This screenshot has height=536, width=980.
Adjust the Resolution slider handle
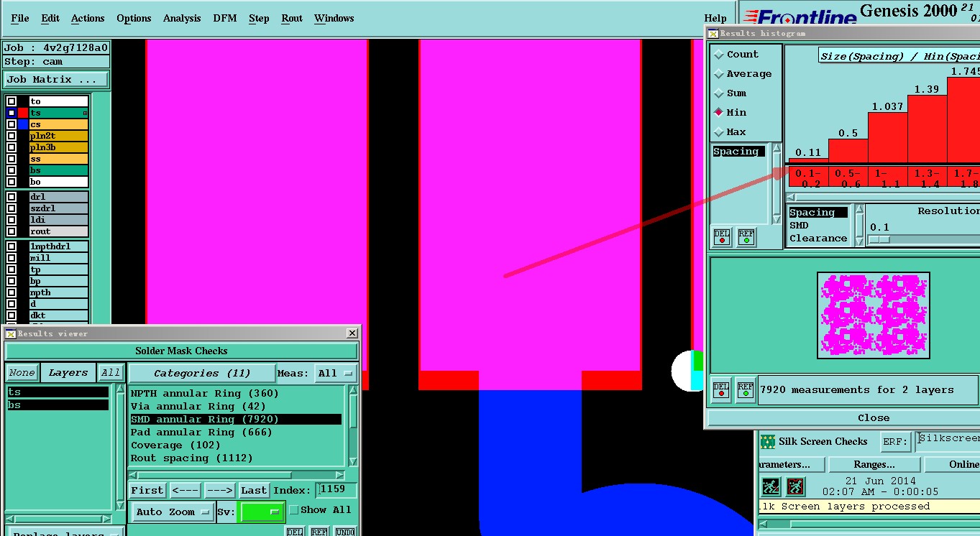[879, 239]
